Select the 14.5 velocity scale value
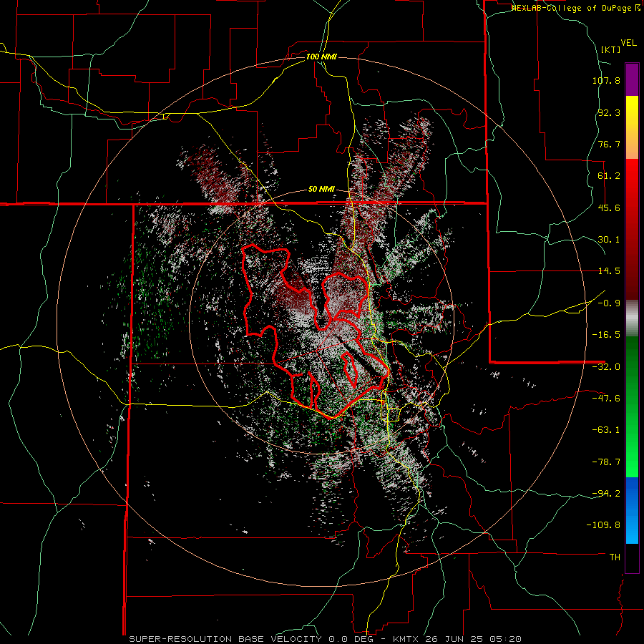 click(609, 271)
